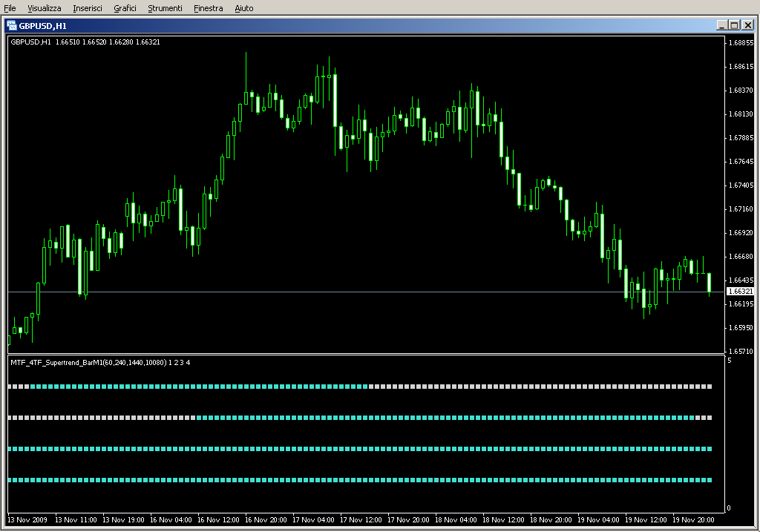This screenshot has width=760, height=532.
Task: Click price level 1.65710 on scale
Action: (x=741, y=351)
